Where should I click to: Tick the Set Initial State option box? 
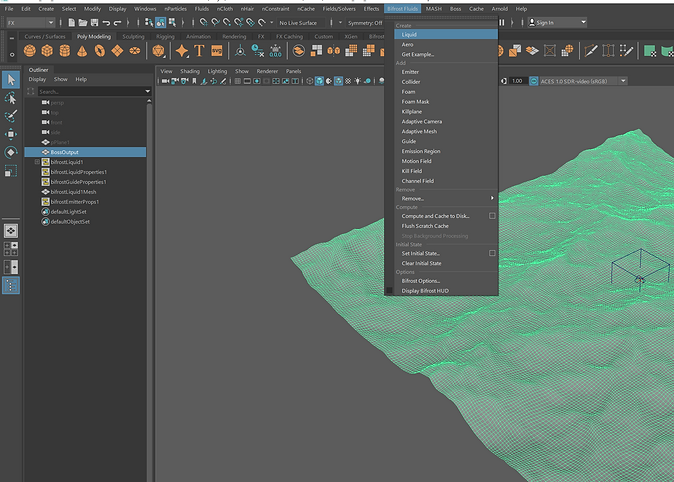point(492,253)
